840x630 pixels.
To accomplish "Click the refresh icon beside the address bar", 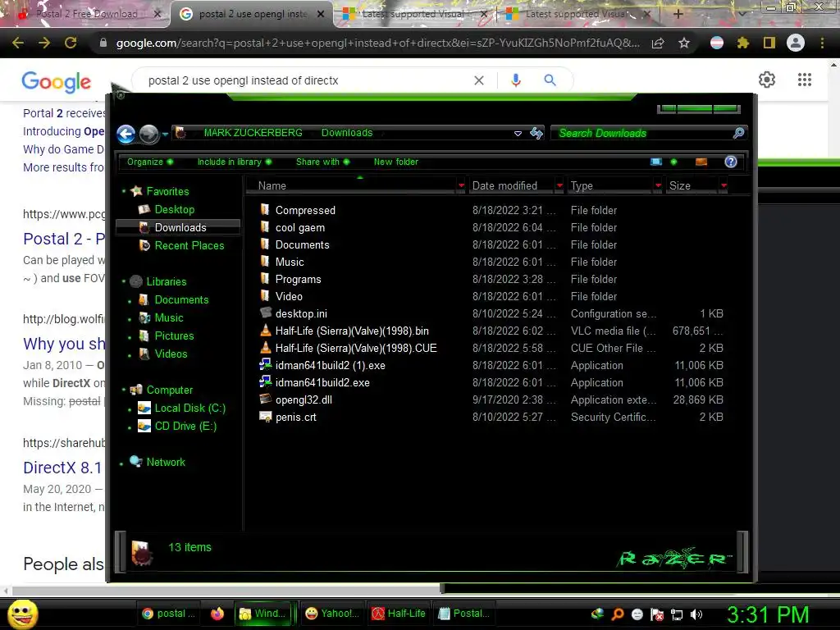I will (x=536, y=133).
